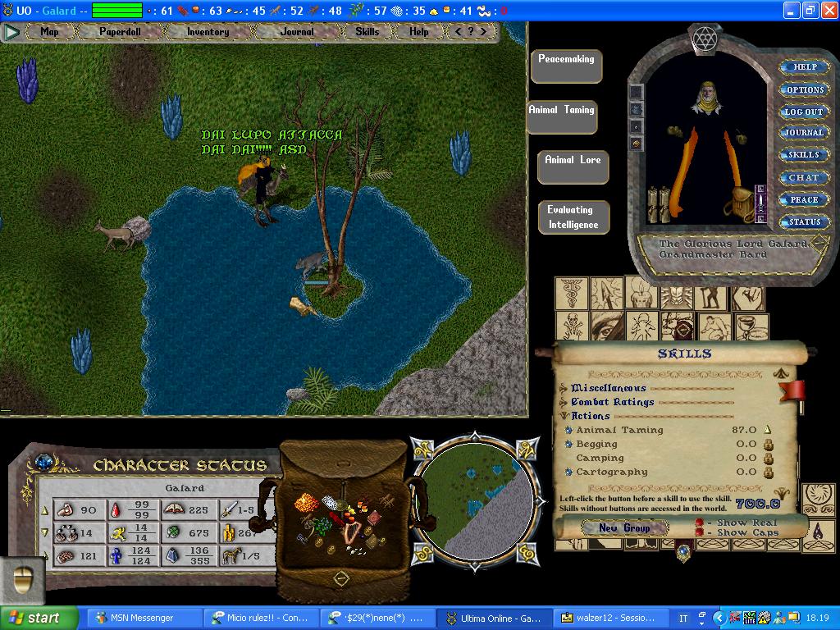Click the raised fist spell icon
The height and width of the screenshot is (630, 840).
coord(748,299)
